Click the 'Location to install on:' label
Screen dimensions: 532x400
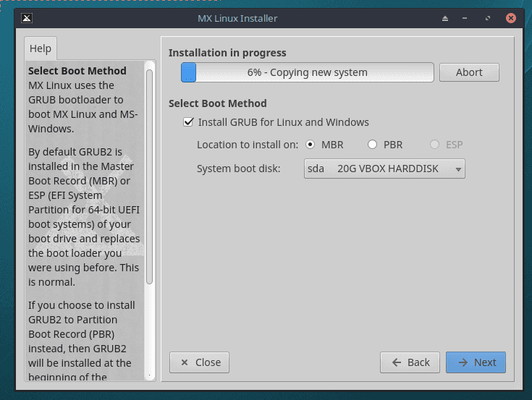tap(248, 145)
